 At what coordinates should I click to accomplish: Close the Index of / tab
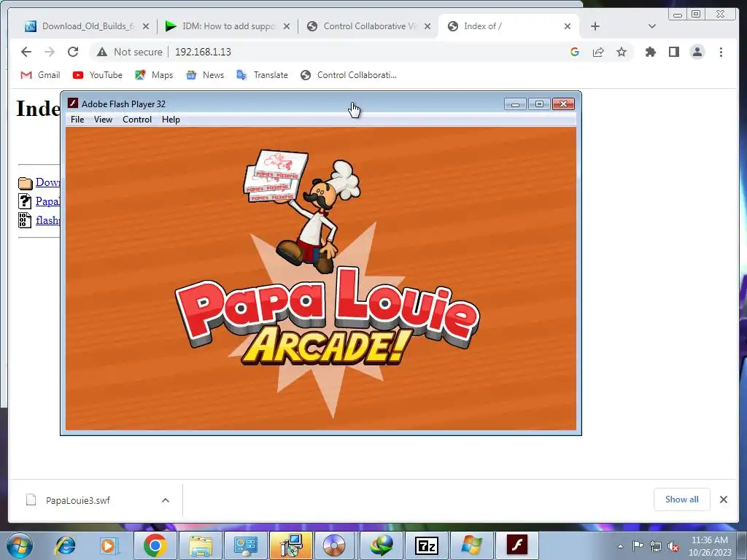[568, 26]
